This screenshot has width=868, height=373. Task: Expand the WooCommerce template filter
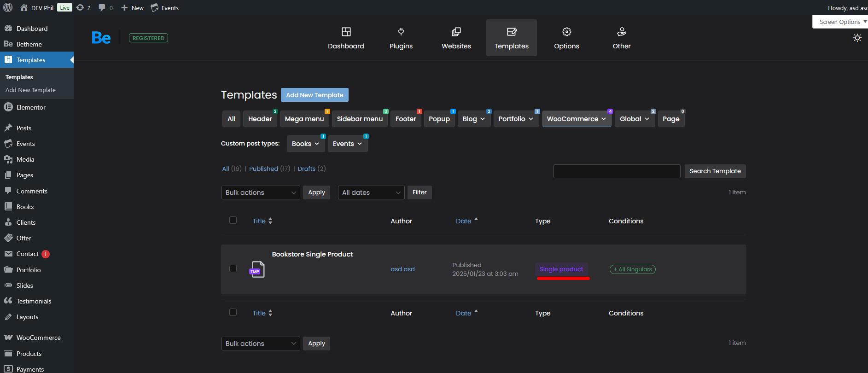[x=576, y=119]
